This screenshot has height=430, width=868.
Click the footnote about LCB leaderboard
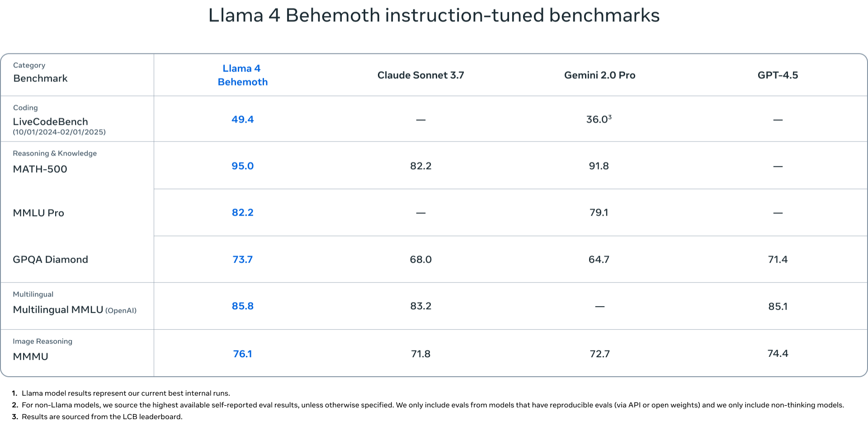(x=102, y=417)
